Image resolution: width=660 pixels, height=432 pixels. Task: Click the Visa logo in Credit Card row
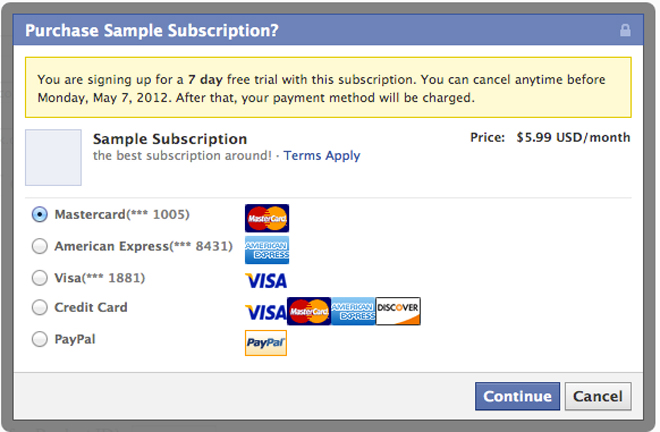[266, 312]
